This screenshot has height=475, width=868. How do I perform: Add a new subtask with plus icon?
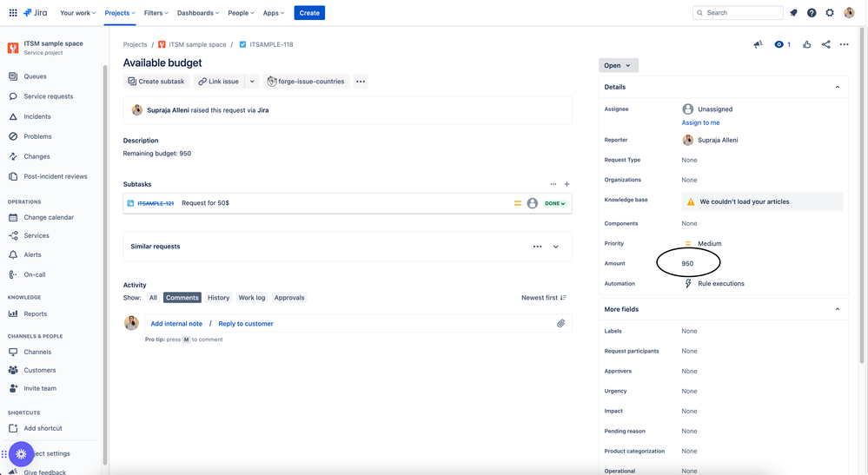coord(567,184)
